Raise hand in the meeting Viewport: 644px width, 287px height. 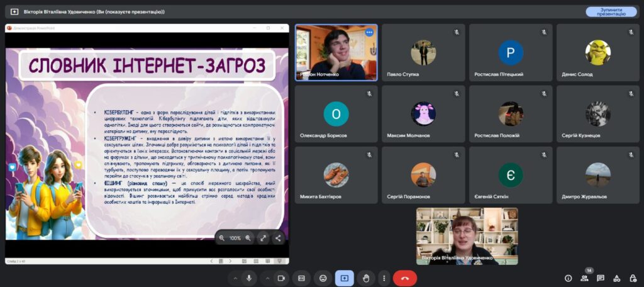[x=366, y=278]
